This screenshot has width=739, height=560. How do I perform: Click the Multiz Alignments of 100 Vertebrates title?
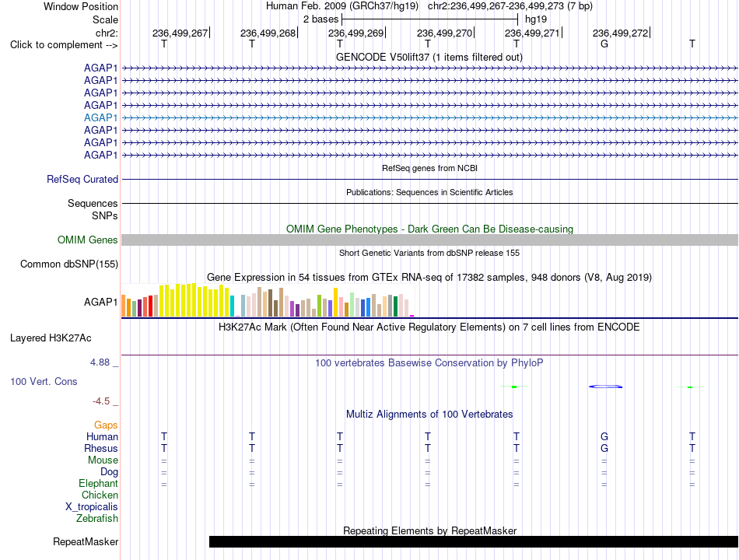[x=429, y=414]
